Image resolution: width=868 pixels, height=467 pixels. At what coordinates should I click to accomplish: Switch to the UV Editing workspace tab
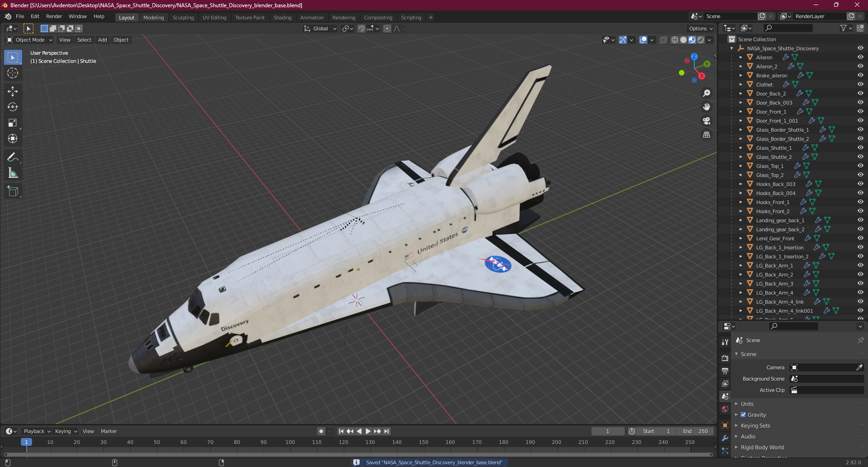click(x=214, y=18)
